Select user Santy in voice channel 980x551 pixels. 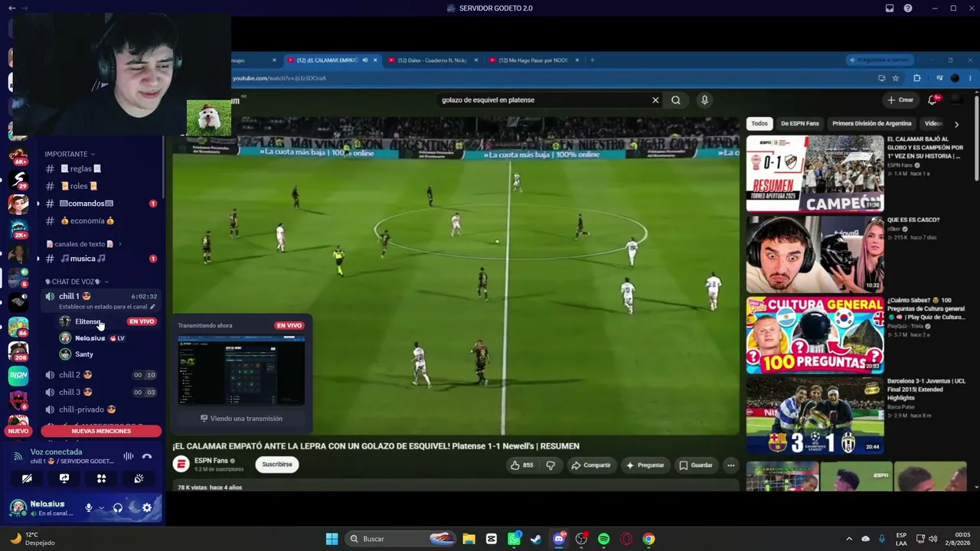click(107, 354)
